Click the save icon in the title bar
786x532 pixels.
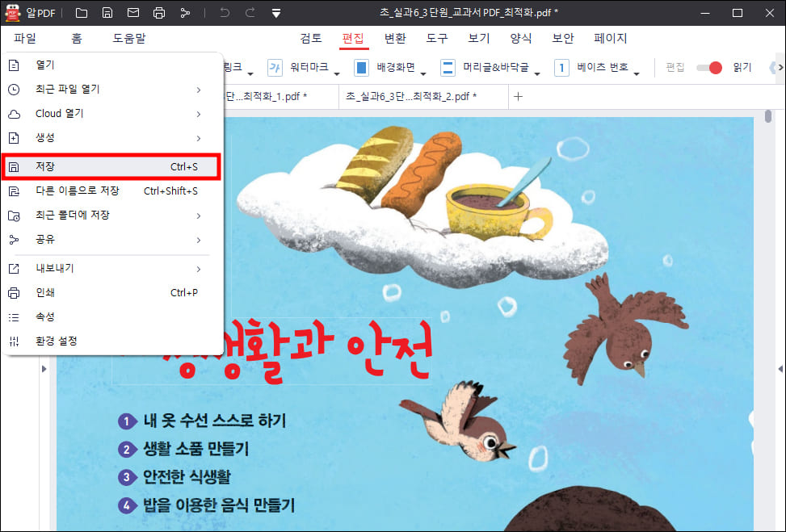[x=107, y=12]
